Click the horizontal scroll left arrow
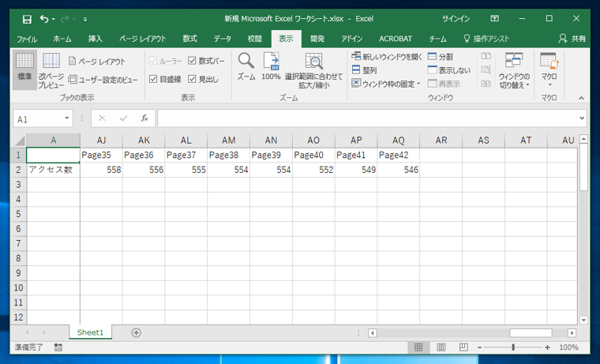The width and height of the screenshot is (600, 364). coord(373,333)
